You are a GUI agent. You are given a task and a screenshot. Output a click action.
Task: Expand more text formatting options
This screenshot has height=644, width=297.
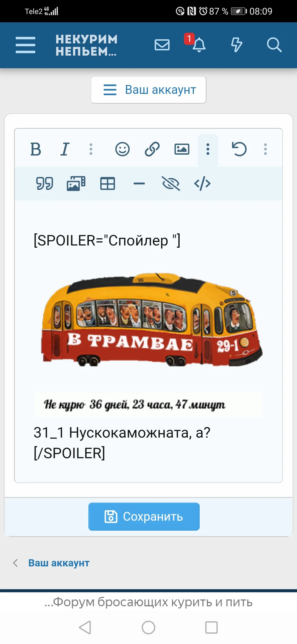[91, 149]
